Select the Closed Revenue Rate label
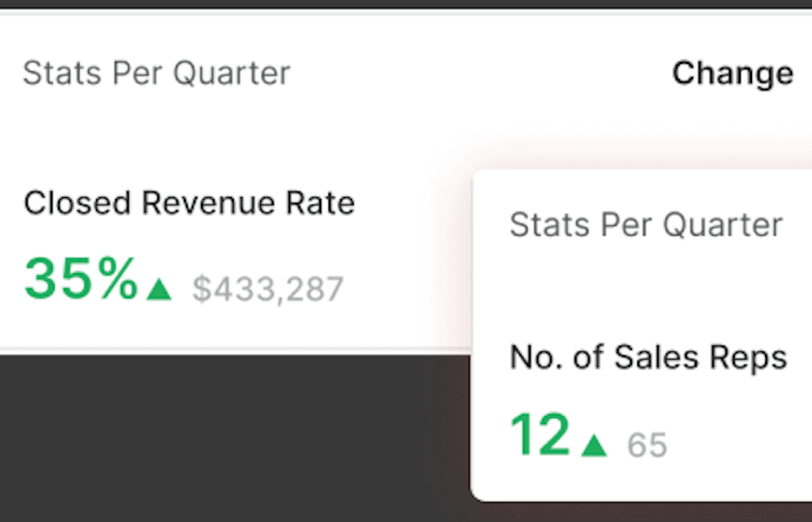Screen dimensions: 812x522 point(189,203)
